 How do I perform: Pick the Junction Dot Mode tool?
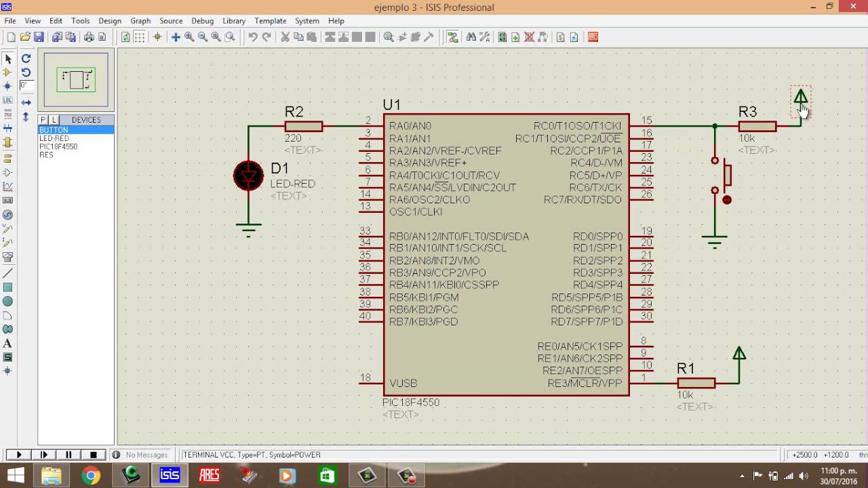[x=8, y=86]
